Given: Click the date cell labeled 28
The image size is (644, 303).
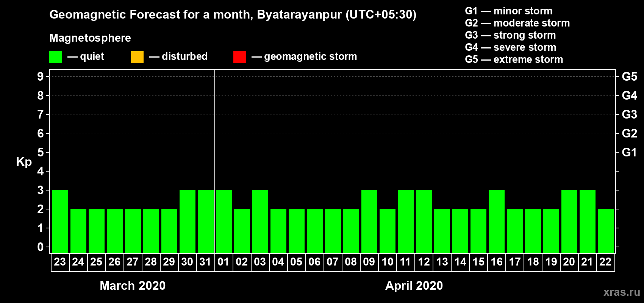Looking at the screenshot, I should (151, 262).
